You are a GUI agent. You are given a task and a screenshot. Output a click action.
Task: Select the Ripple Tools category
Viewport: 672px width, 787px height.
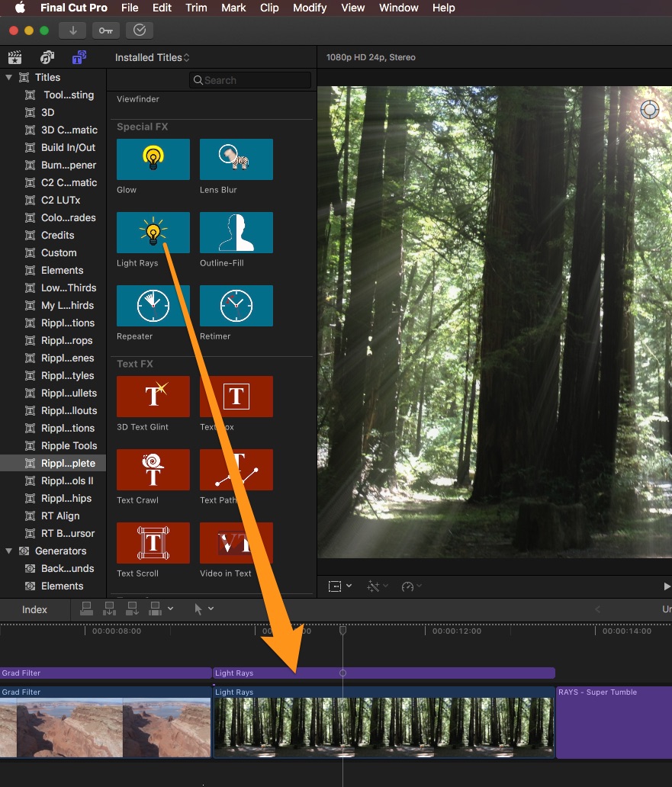(x=53, y=445)
